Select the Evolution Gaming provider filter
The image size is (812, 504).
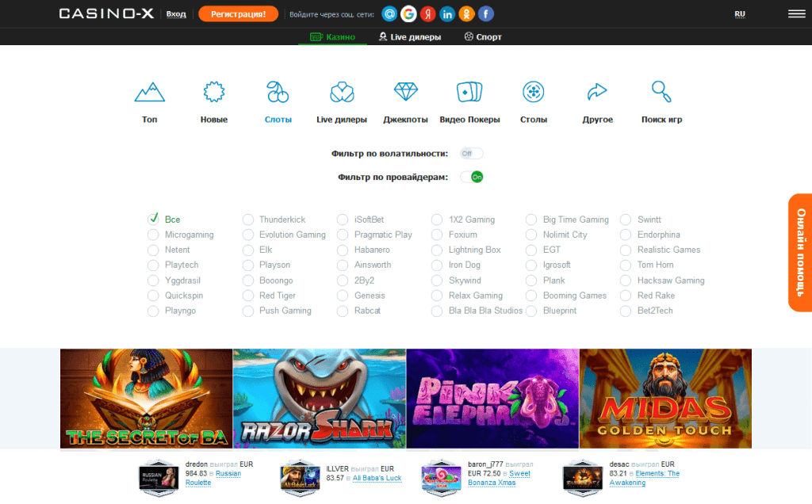tap(285, 235)
